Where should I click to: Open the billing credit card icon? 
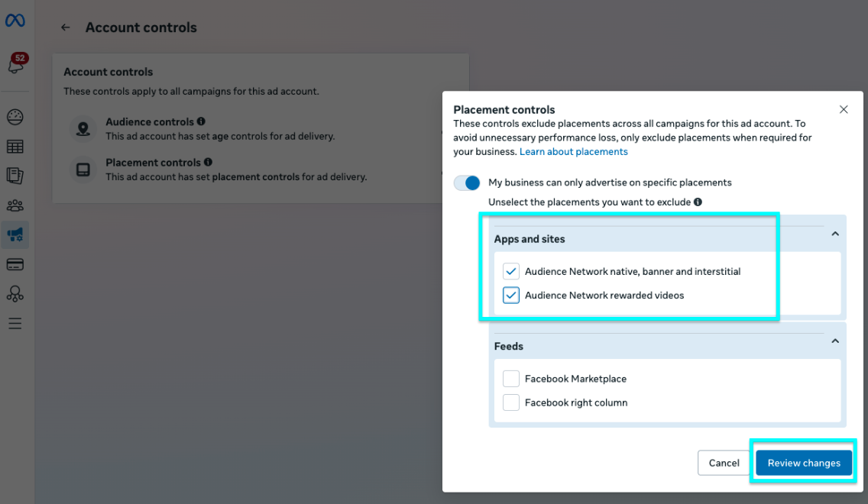pyautogui.click(x=15, y=264)
